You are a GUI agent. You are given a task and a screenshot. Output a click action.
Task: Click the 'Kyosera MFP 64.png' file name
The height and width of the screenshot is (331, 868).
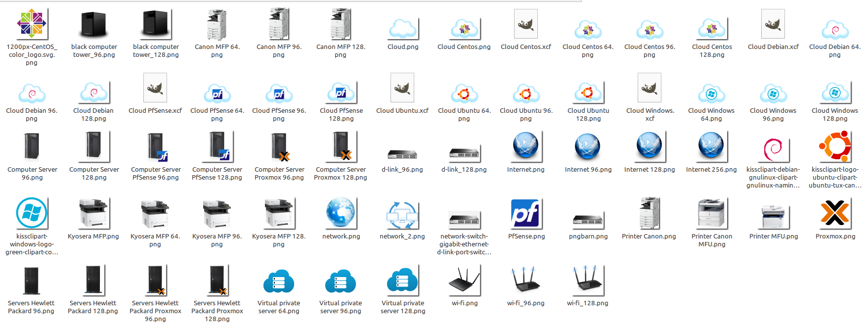pyautogui.click(x=155, y=240)
